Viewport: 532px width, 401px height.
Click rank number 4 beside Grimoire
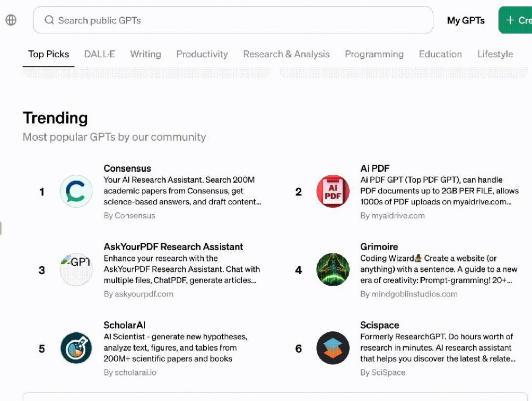tap(299, 270)
